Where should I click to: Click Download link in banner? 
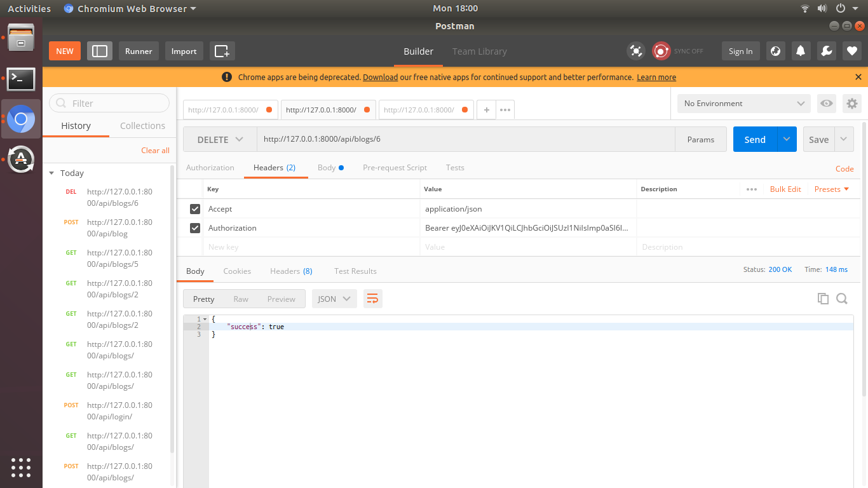[x=380, y=77]
